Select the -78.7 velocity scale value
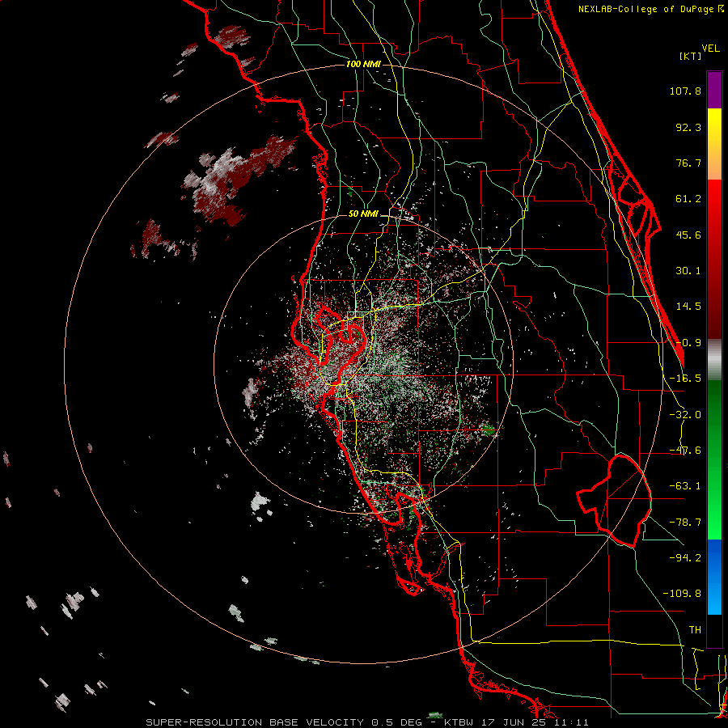The height and width of the screenshot is (728, 728). click(685, 523)
